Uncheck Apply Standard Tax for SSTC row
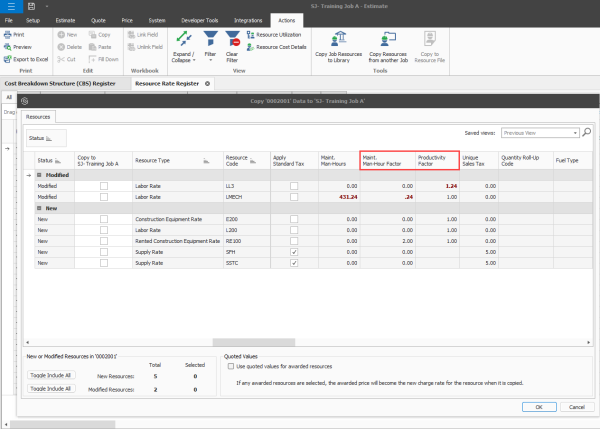Screen dimensions: 600x429 click(x=292, y=263)
